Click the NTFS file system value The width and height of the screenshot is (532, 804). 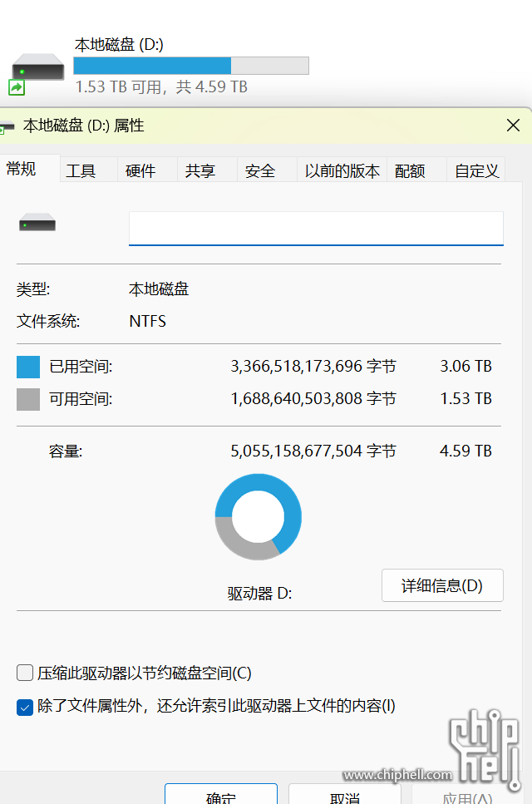pyautogui.click(x=148, y=321)
